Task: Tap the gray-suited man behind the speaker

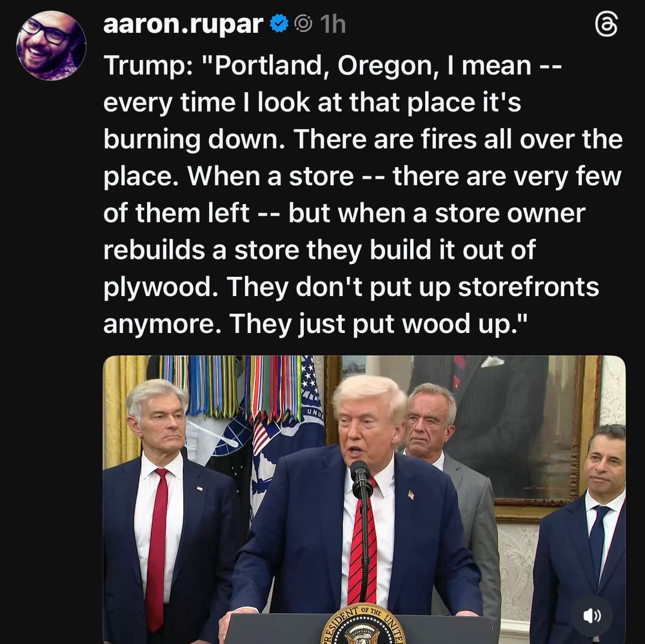Action: (448, 485)
